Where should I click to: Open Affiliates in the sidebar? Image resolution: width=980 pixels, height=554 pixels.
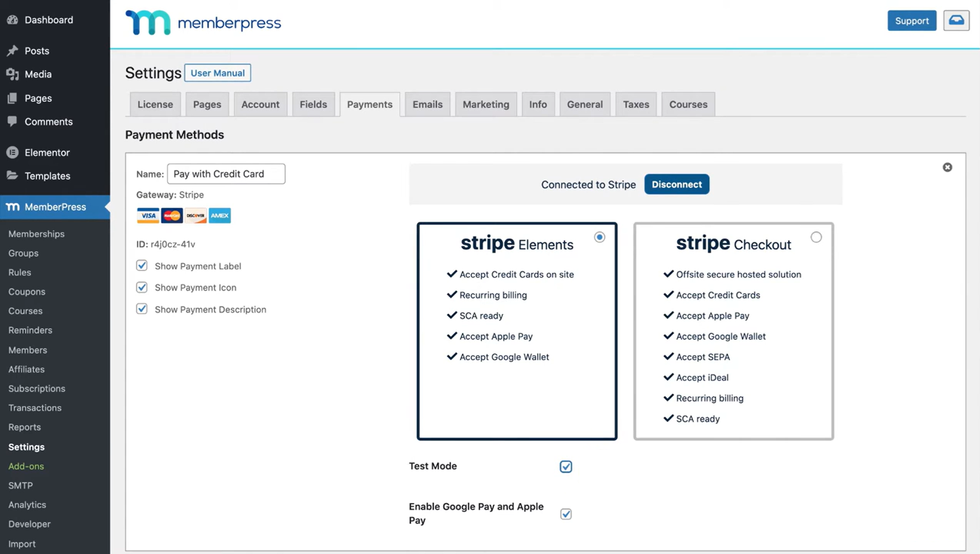26,369
